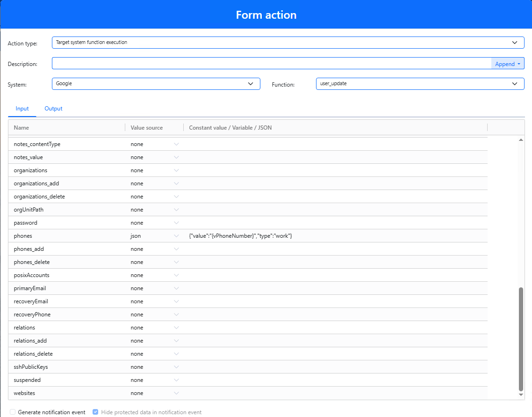Click the scroll down arrow of parameter list
This screenshot has width=532, height=417.
(521, 395)
